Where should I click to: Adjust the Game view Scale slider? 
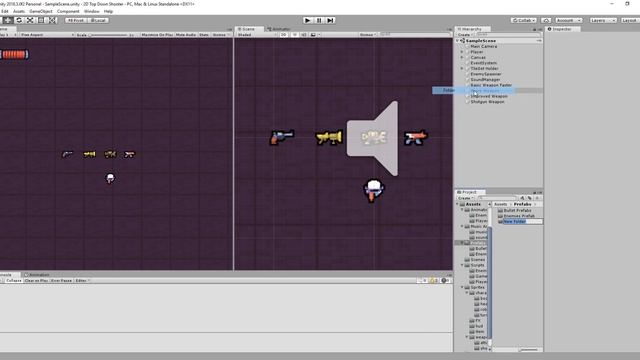click(x=110, y=35)
